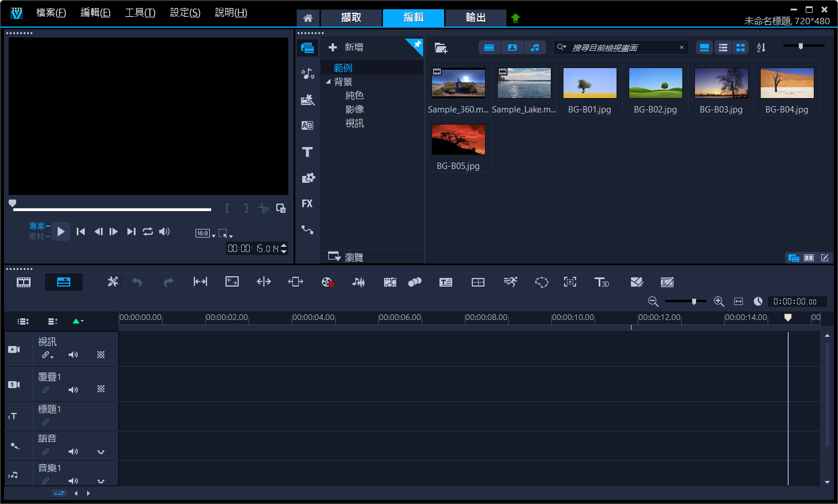
Task: Expand the 音樂1 track options chevron
Action: 101,481
